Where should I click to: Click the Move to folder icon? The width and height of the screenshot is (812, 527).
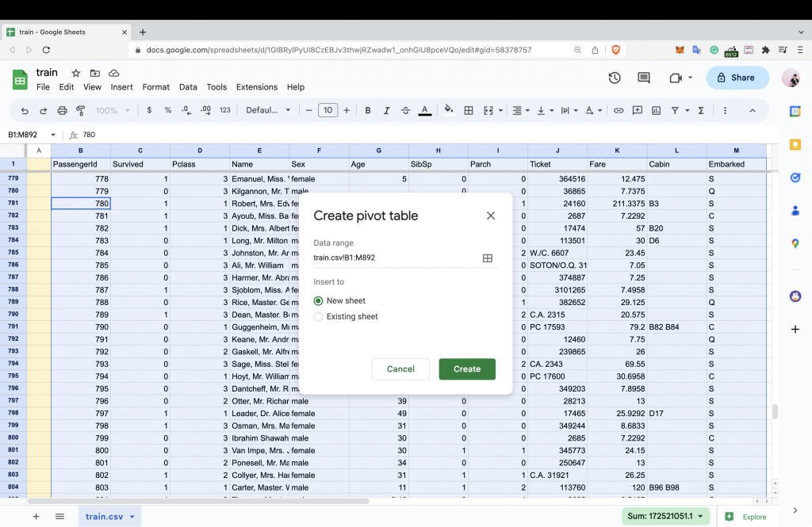click(95, 73)
